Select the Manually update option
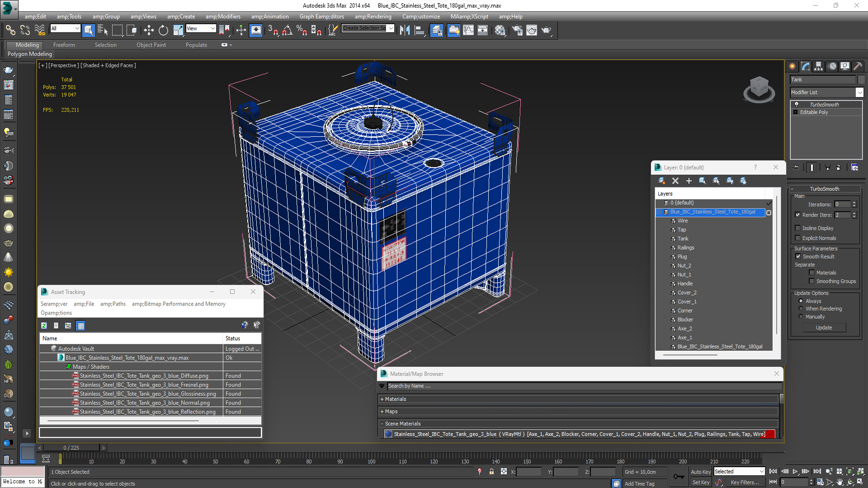Screen dimensions: 868x488 (x=801, y=317)
